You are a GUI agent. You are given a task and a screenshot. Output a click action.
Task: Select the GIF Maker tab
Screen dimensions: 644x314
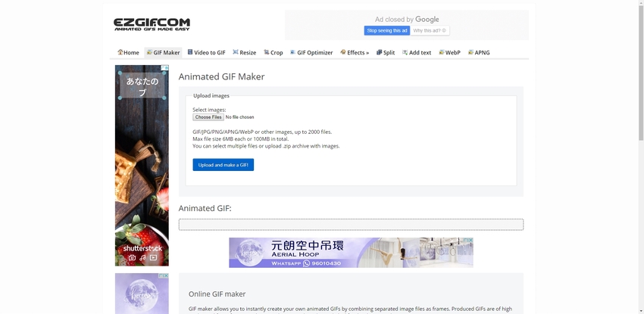pos(163,52)
